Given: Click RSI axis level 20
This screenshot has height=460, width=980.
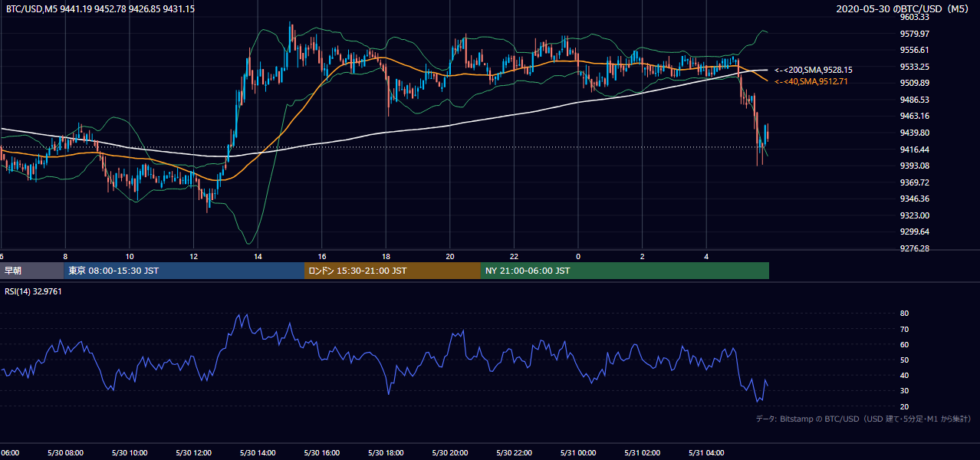Looking at the screenshot, I should pyautogui.click(x=904, y=406).
